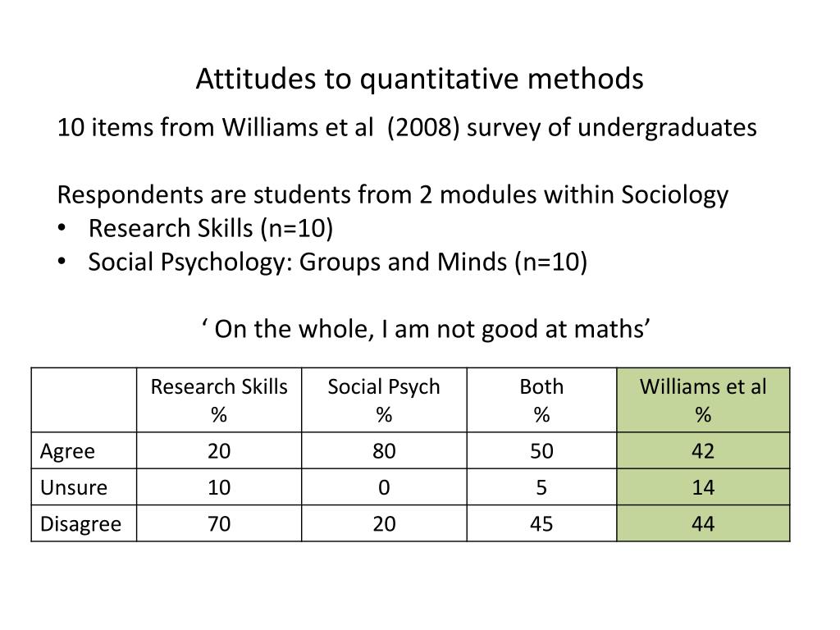Select the empty top-left table cell
Screen dimensions: 840x630
click(84, 400)
